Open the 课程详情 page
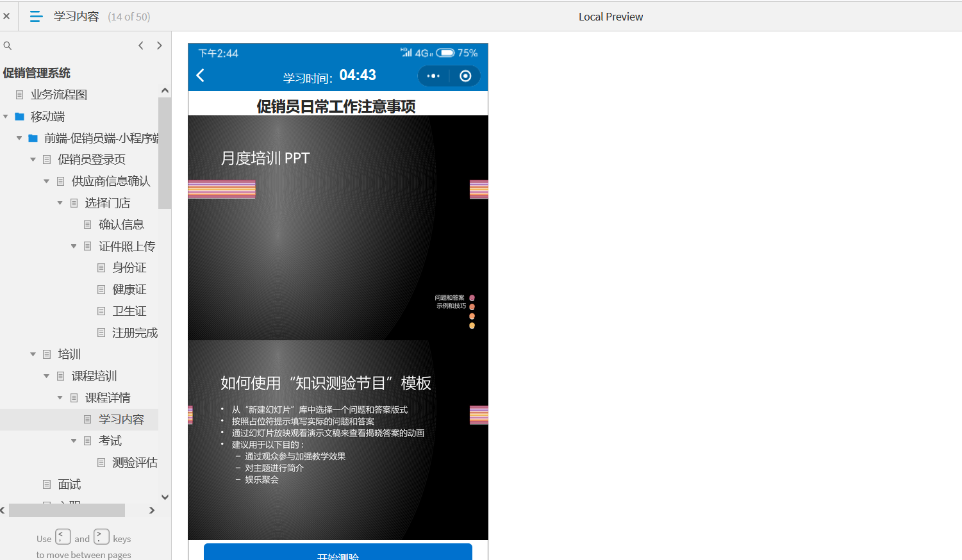Viewport: 962px width, 560px height. pyautogui.click(x=108, y=398)
